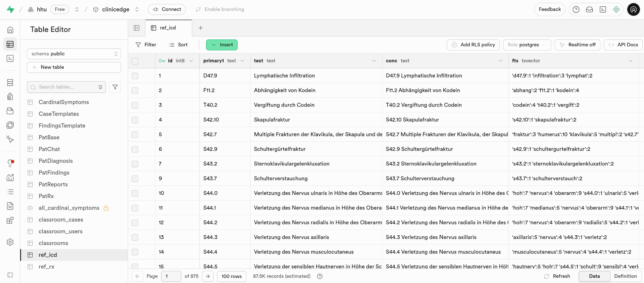This screenshot has width=644, height=283.
Task: Click the page number input field
Action: pyautogui.click(x=171, y=276)
